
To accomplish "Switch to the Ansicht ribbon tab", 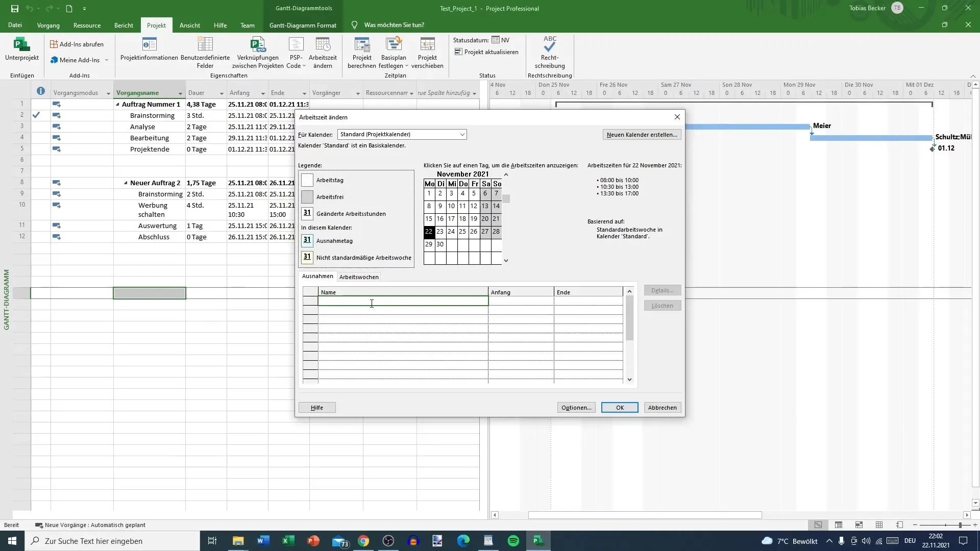I will [189, 25].
